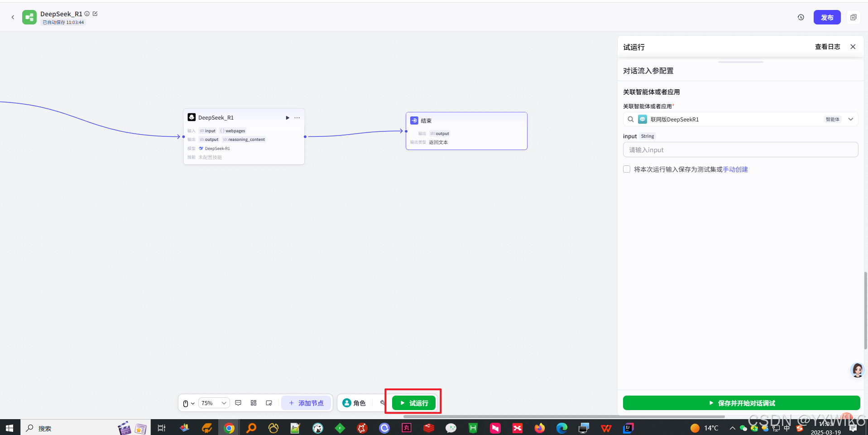Go back using the top-left arrow
This screenshot has height=435, width=868.
[13, 17]
